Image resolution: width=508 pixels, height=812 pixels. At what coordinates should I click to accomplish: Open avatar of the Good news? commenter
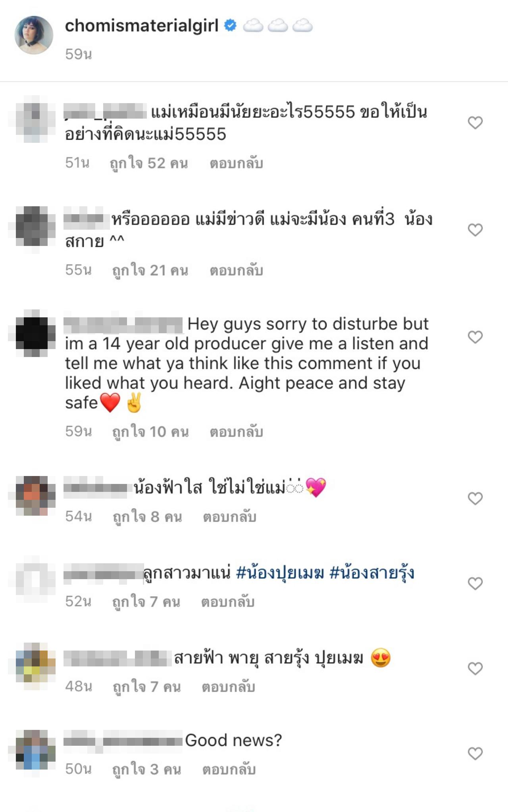(36, 750)
